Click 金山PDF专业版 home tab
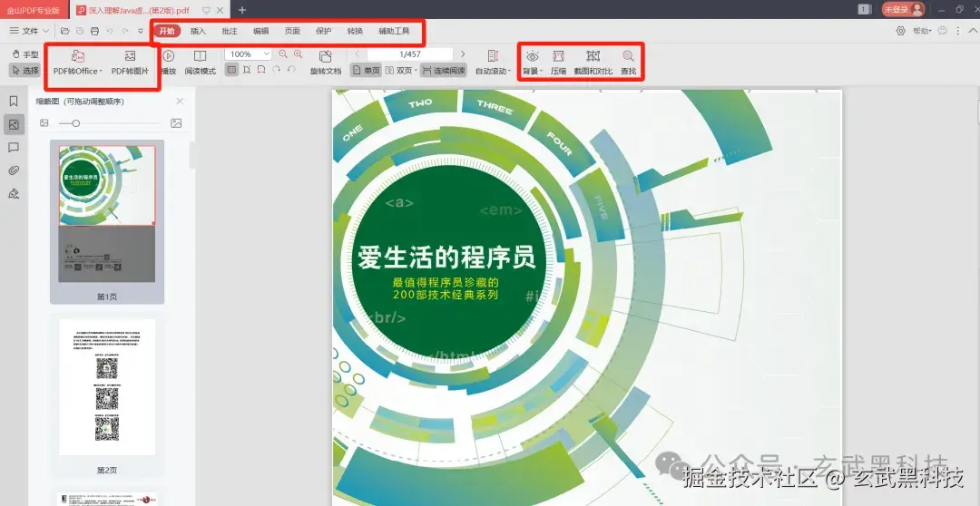980x506 pixels. point(34,10)
